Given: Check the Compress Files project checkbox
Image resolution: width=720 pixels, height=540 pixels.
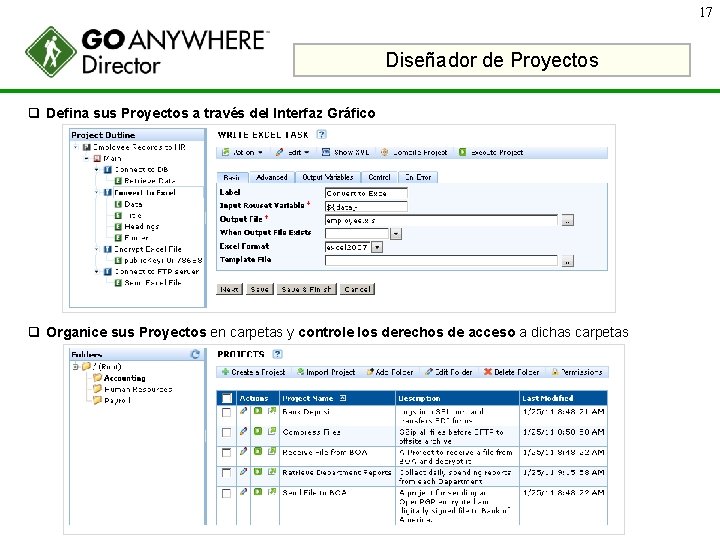Looking at the screenshot, I should click(x=226, y=433).
